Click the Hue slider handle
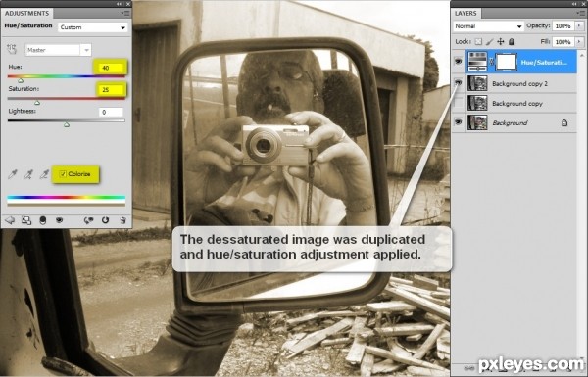This screenshot has width=588, height=377. (21, 80)
